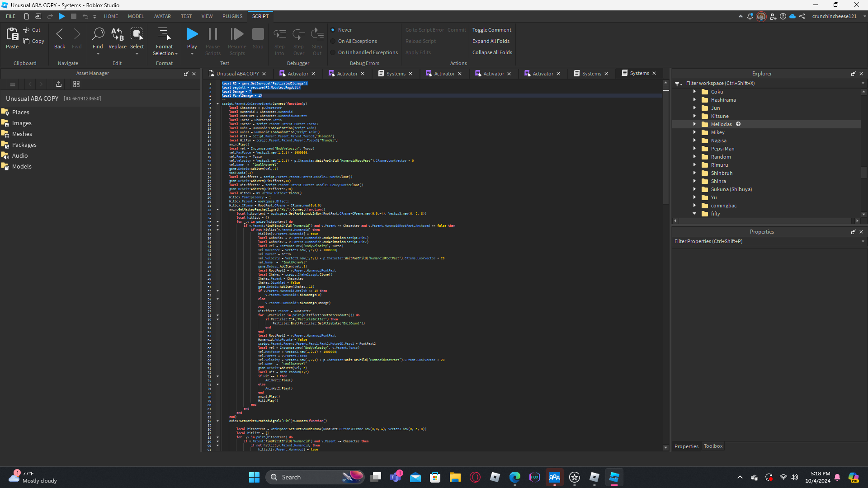This screenshot has height=488, width=868.
Task: Click the Step Into debugger icon
Action: [280, 34]
